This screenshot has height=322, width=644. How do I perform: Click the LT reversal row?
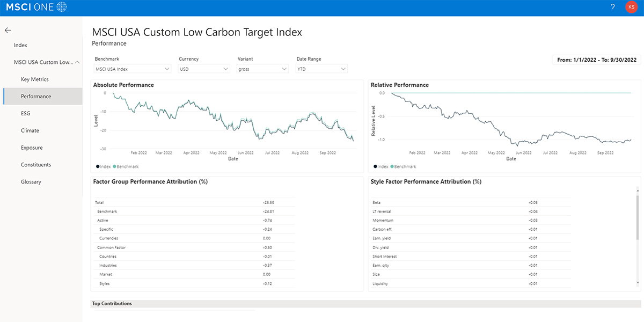[471, 211]
